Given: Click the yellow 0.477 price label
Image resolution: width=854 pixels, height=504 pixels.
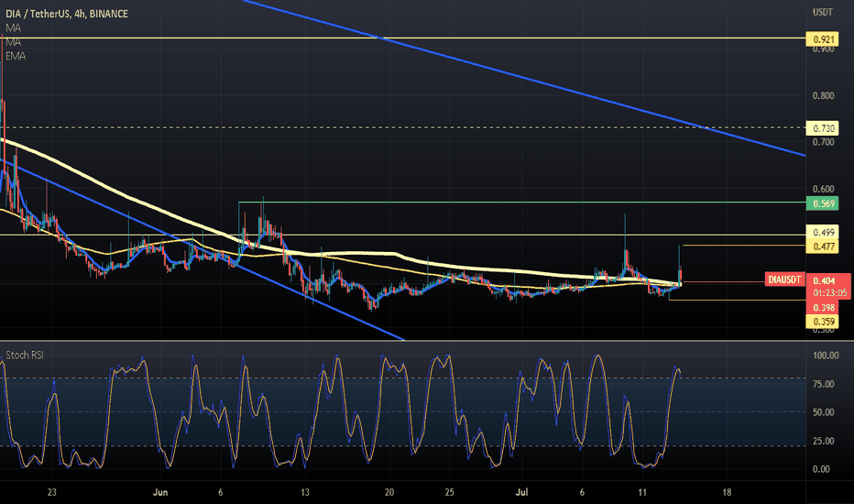Looking at the screenshot, I should coord(823,247).
